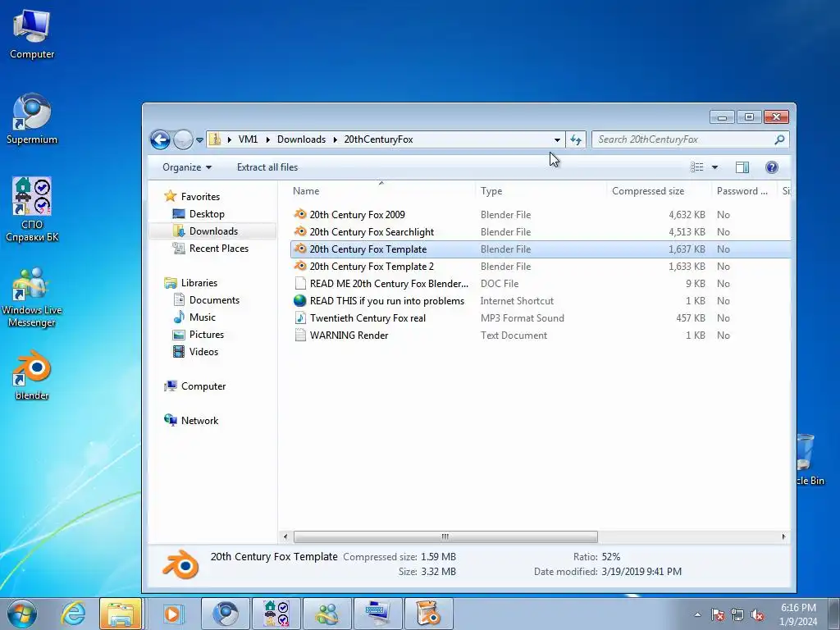Select Windows Live Messenger desktop shortcut
This screenshot has width=840, height=630.
tap(32, 297)
